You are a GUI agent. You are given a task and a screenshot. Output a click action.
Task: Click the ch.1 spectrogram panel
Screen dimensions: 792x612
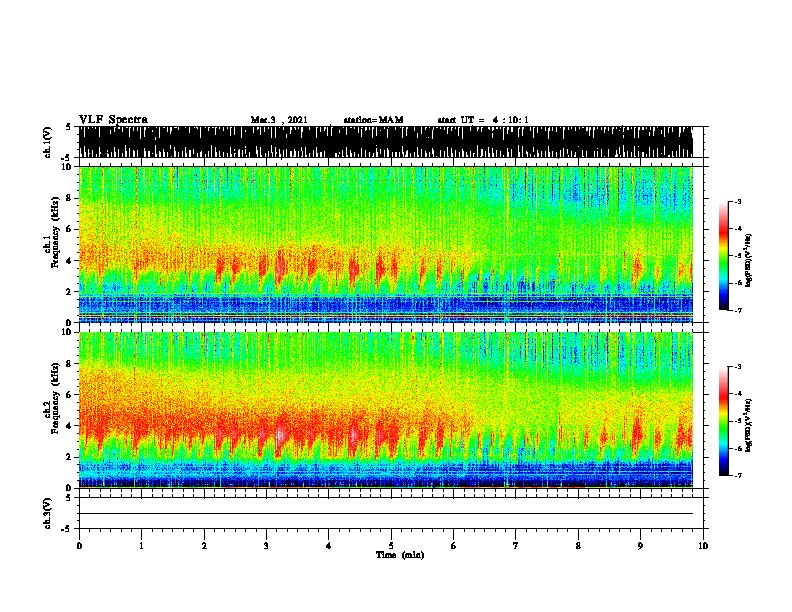pos(385,244)
